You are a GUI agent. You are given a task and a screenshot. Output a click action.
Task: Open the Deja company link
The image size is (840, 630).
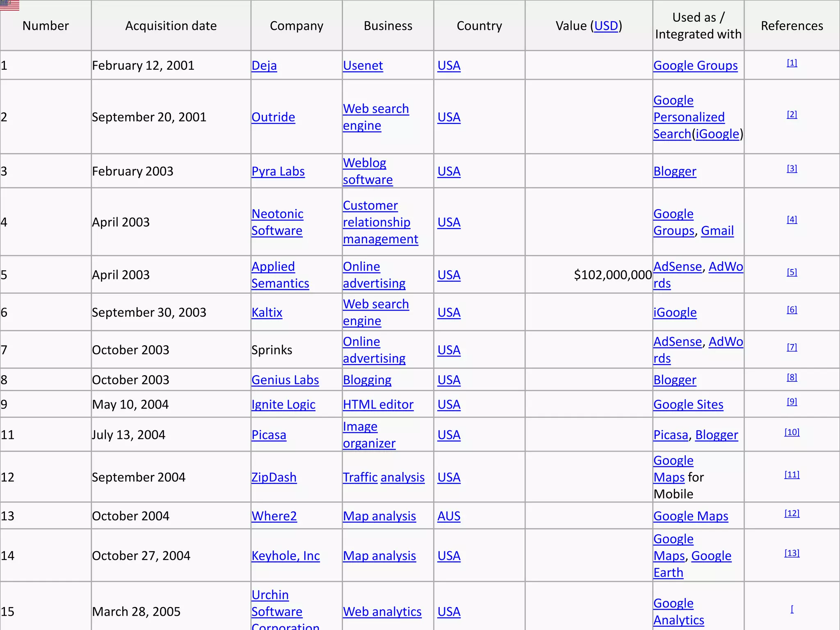point(264,66)
